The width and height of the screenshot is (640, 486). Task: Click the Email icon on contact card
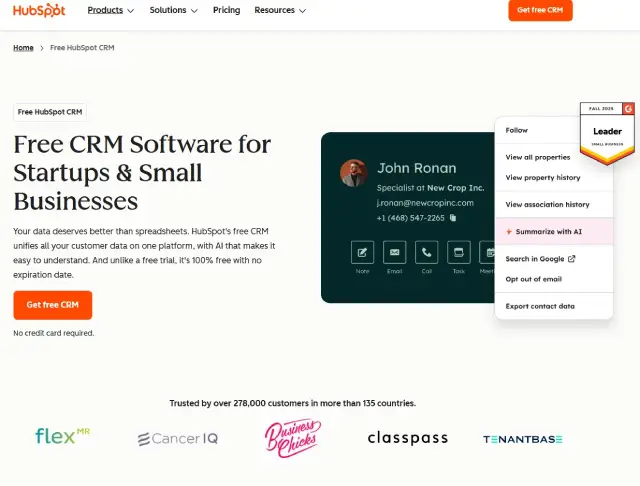coord(394,252)
